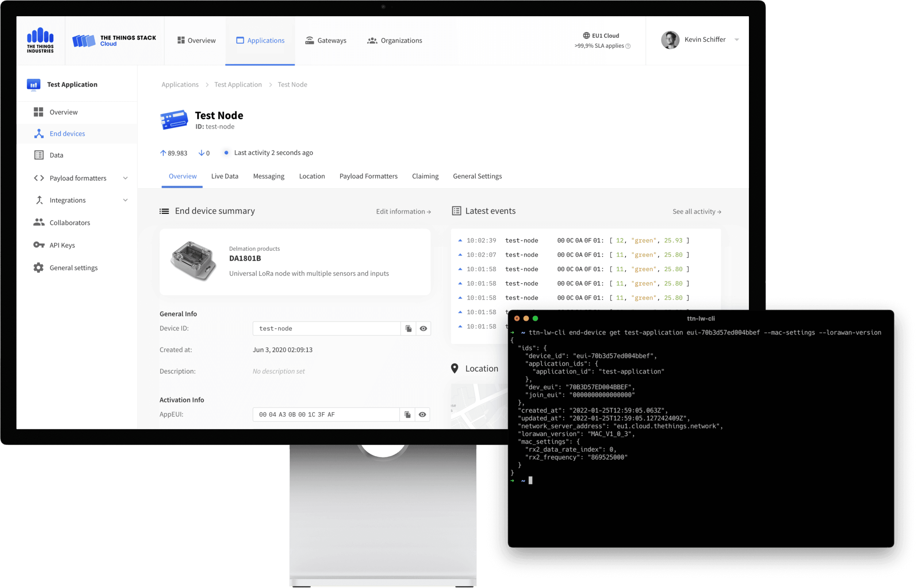Switch to the Claiming tab
Screen dimensions: 920x588
tap(425, 176)
